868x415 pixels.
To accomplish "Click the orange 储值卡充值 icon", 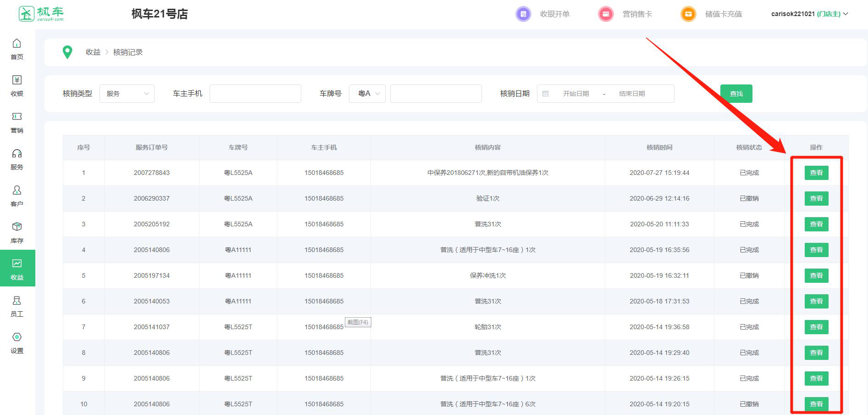I will pyautogui.click(x=688, y=14).
